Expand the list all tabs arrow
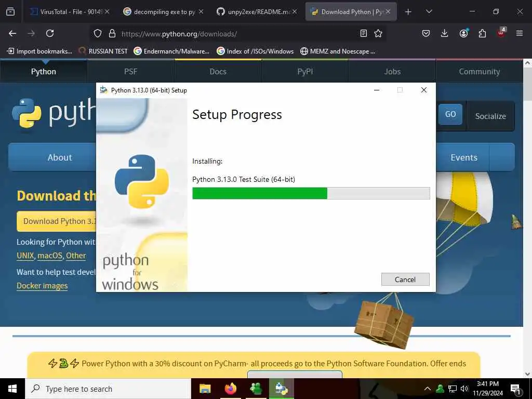Screen dimensions: 532x399 pyautogui.click(x=429, y=11)
